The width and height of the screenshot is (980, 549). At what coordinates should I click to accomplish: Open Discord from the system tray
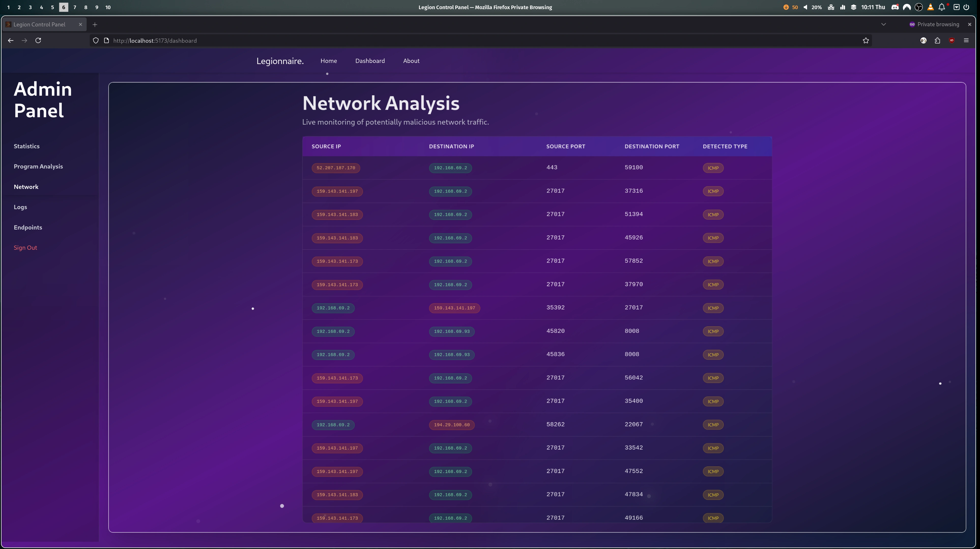coord(895,7)
